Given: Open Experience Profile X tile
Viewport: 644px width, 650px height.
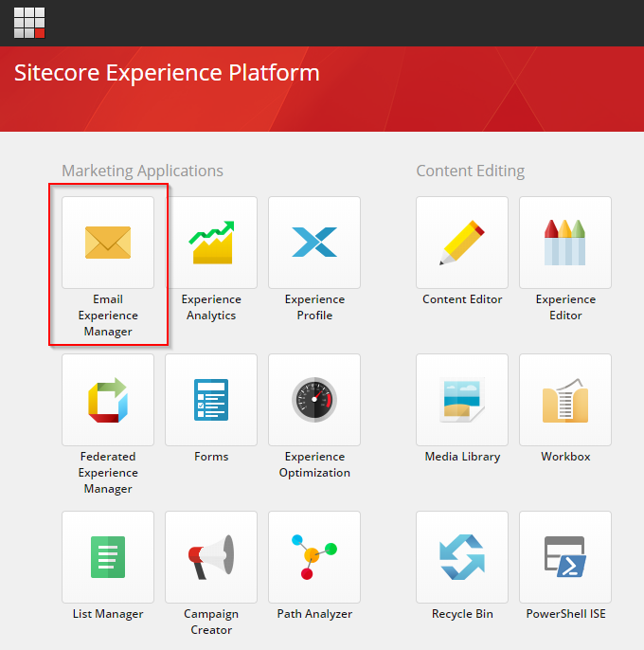Looking at the screenshot, I should 314,243.
